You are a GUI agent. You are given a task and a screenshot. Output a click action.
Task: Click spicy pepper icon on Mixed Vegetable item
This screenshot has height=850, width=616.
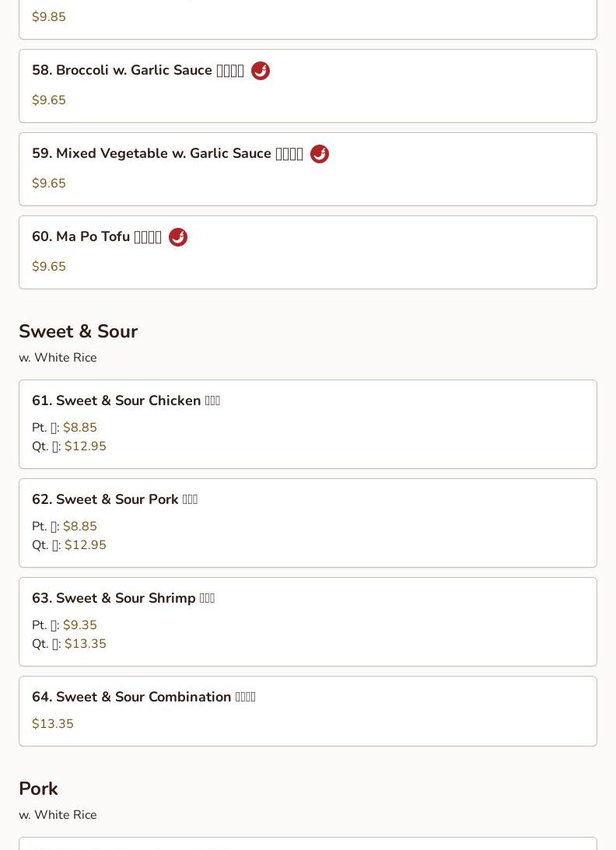point(320,154)
